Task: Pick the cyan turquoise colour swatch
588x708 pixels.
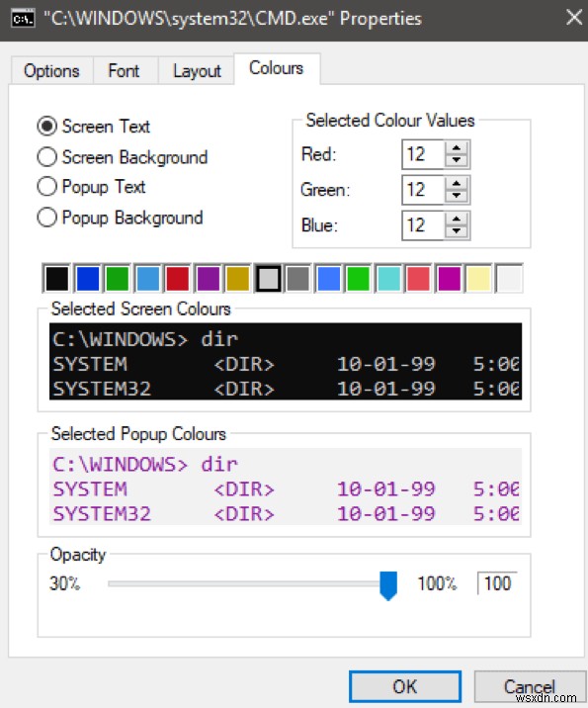Action: [388, 278]
